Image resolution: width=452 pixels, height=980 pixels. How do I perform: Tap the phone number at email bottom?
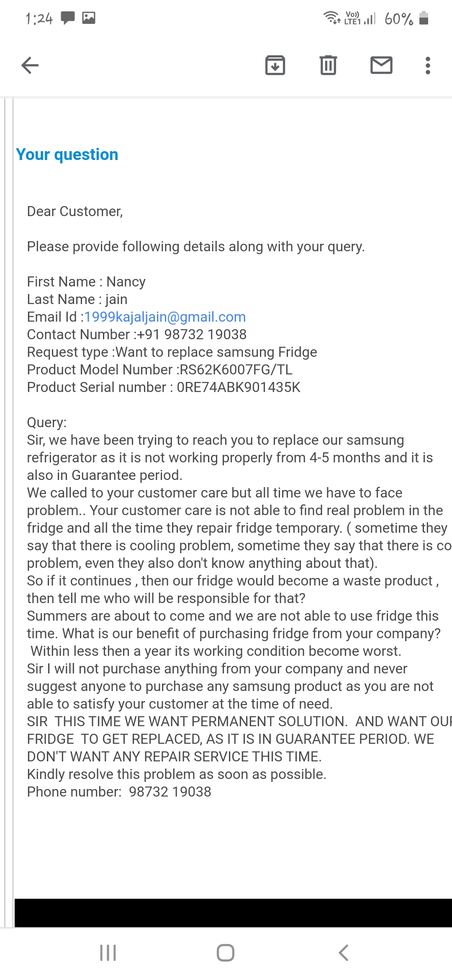point(170,792)
